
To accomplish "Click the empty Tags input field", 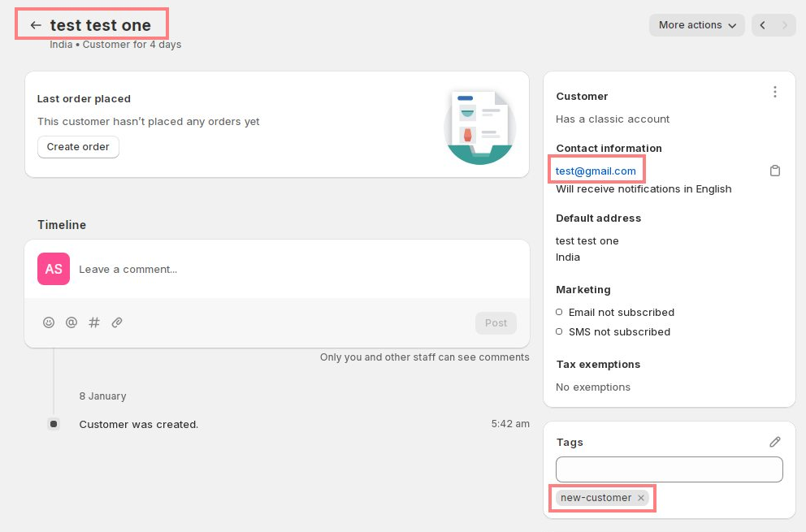I will (x=669, y=469).
